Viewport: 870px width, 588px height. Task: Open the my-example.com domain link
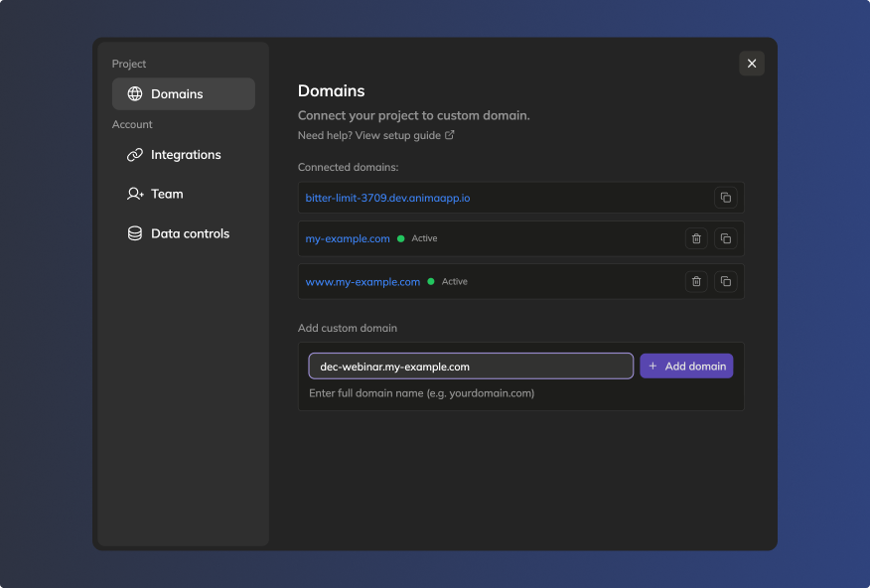348,238
